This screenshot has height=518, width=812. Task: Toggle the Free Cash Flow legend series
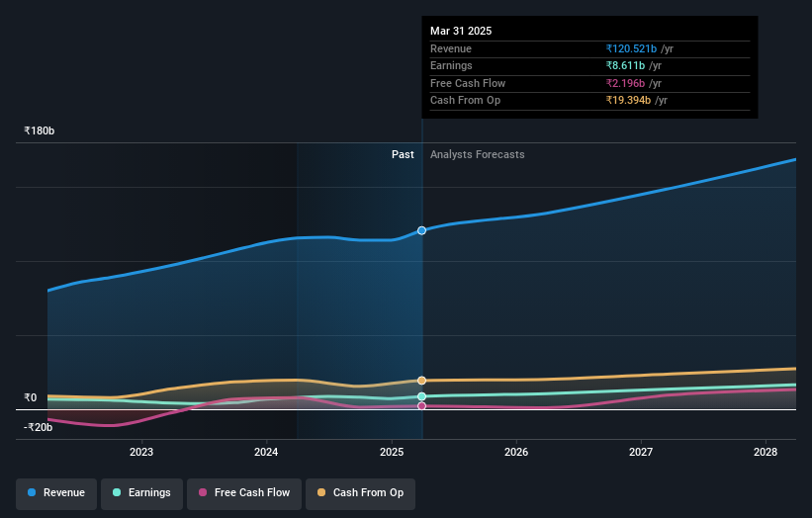click(244, 493)
